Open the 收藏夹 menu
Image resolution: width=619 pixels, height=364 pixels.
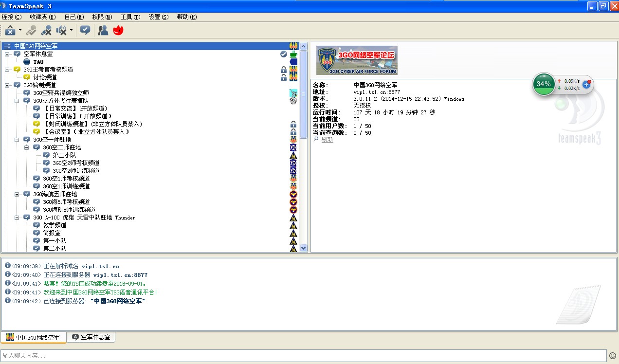tap(43, 17)
